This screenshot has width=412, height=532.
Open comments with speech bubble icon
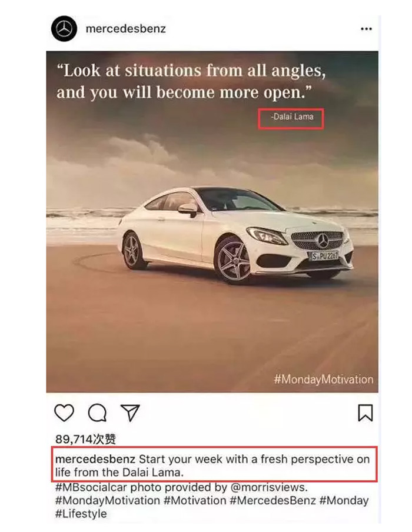tap(97, 413)
